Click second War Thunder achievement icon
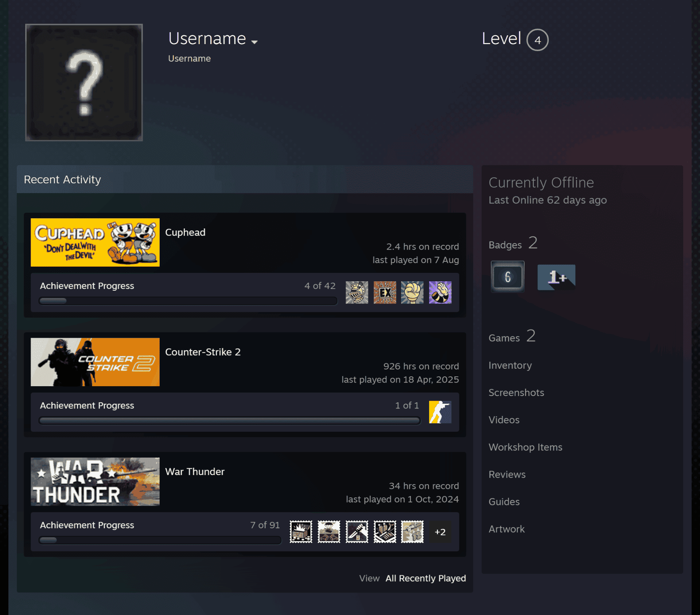The image size is (700, 615). coord(329,532)
